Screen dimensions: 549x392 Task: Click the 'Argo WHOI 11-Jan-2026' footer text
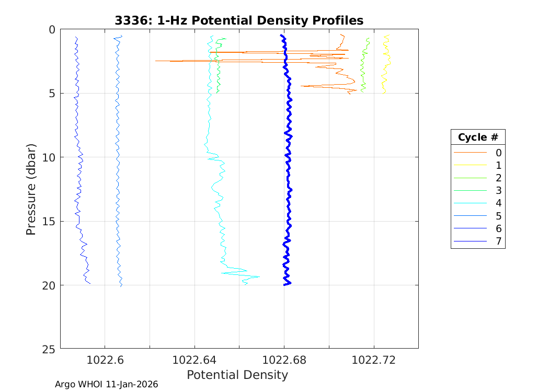coord(107,384)
